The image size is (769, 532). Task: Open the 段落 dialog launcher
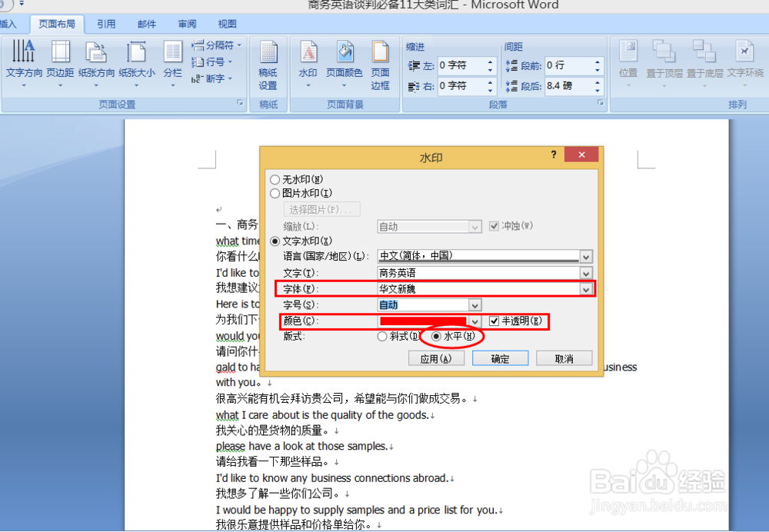(x=600, y=103)
